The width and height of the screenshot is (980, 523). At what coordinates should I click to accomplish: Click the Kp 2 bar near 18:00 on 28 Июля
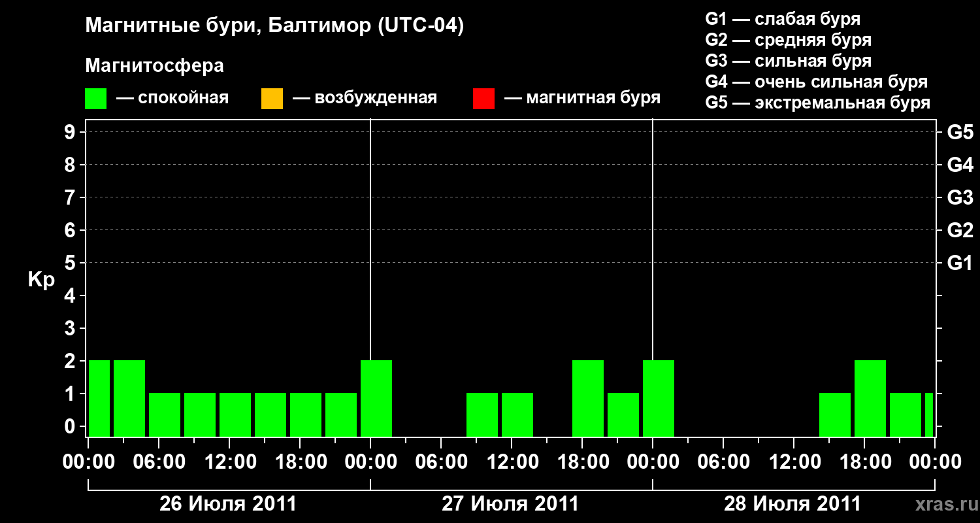(x=870, y=398)
